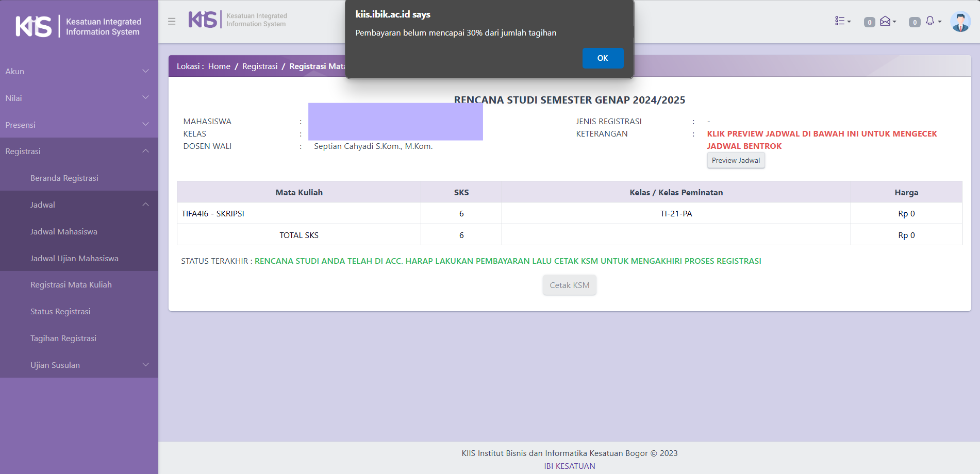Select Tagihan Registrasi in sidebar

click(63, 338)
